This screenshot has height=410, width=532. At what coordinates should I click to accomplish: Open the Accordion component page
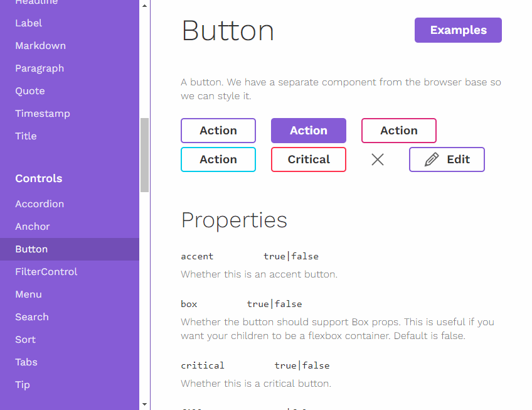(x=70, y=204)
